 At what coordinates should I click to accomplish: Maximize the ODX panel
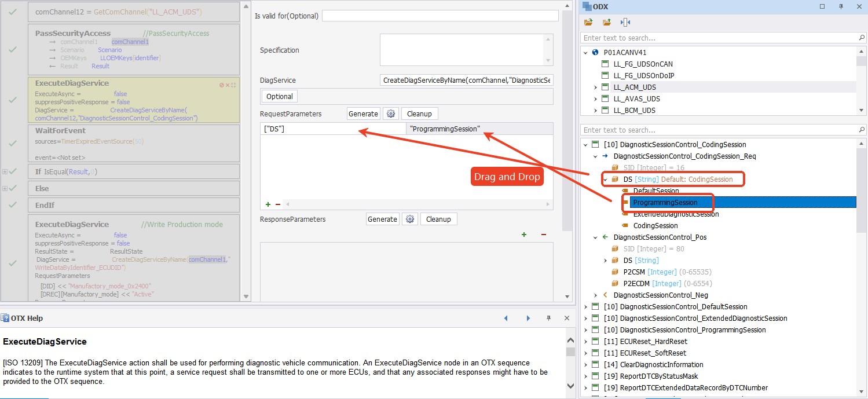822,7
